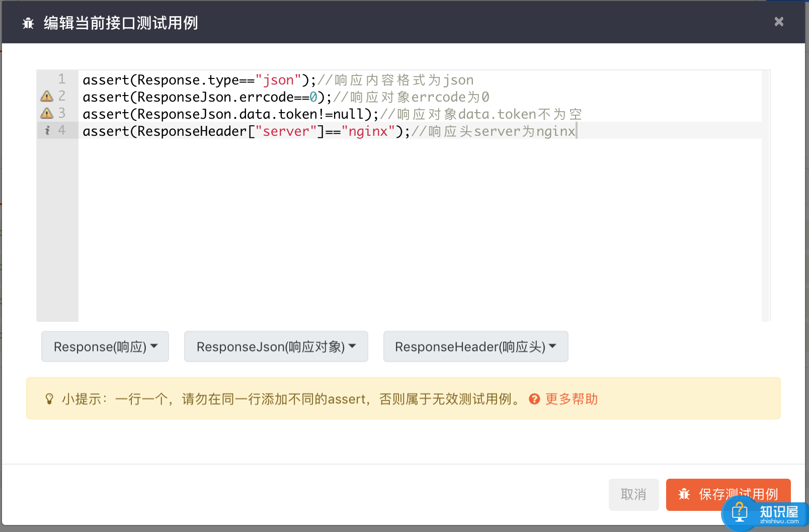Click the warning icon on line 2
Viewport: 809px width, 532px height.
[47, 96]
